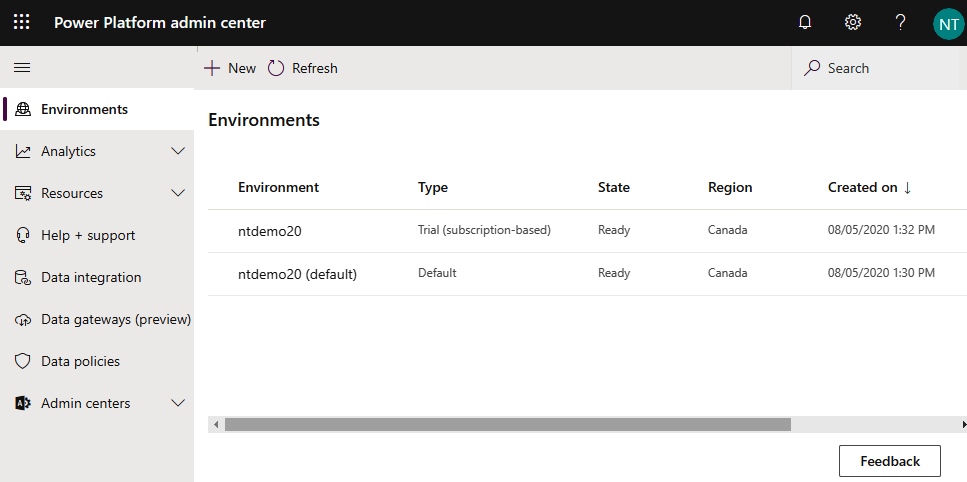Open Environments in the sidebar
Screen dimensions: 967x482
click(x=97, y=109)
